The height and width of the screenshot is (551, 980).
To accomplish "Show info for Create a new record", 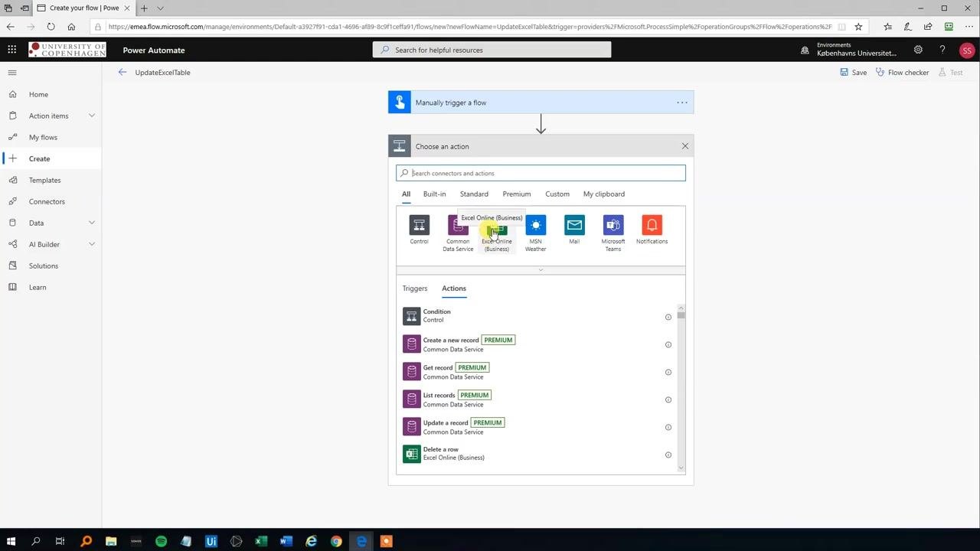I will (x=668, y=344).
